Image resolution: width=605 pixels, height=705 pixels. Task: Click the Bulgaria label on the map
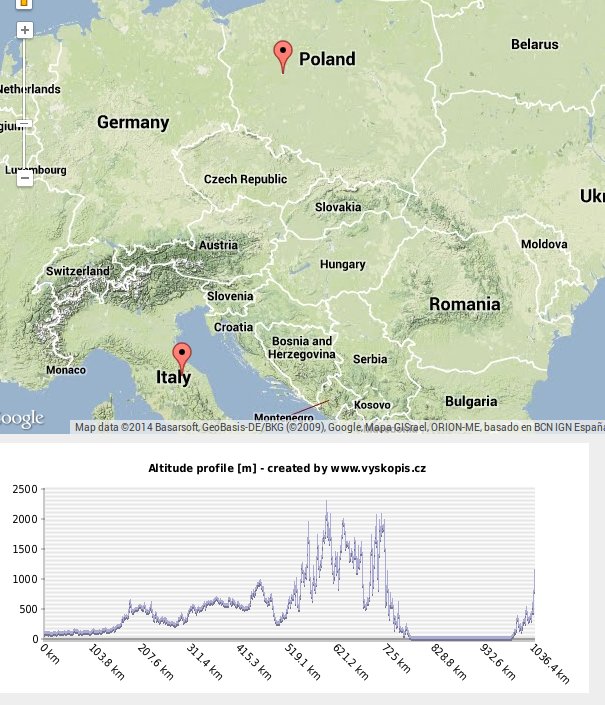coord(470,402)
